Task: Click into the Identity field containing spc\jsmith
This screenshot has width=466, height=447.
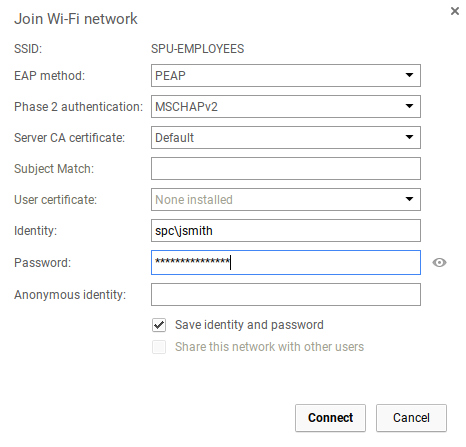Action: click(286, 230)
